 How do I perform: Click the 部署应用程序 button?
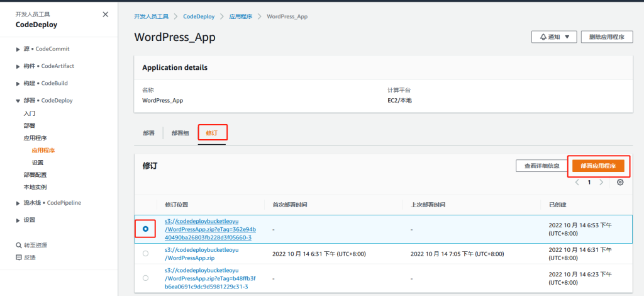pos(597,166)
